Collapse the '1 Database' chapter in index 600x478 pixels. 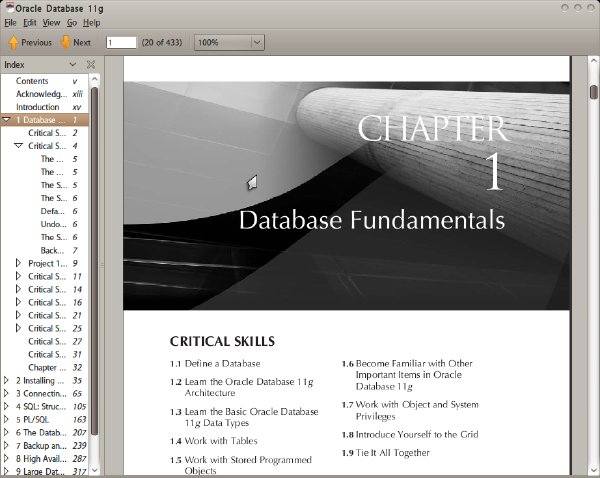pyautogui.click(x=6, y=120)
